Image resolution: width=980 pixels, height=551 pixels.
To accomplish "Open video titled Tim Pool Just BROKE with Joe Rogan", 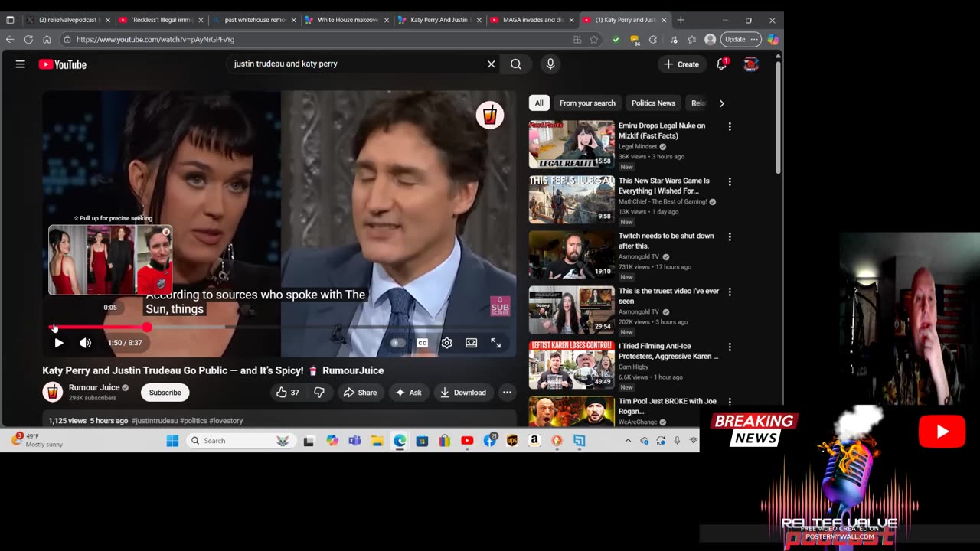I will (668, 406).
